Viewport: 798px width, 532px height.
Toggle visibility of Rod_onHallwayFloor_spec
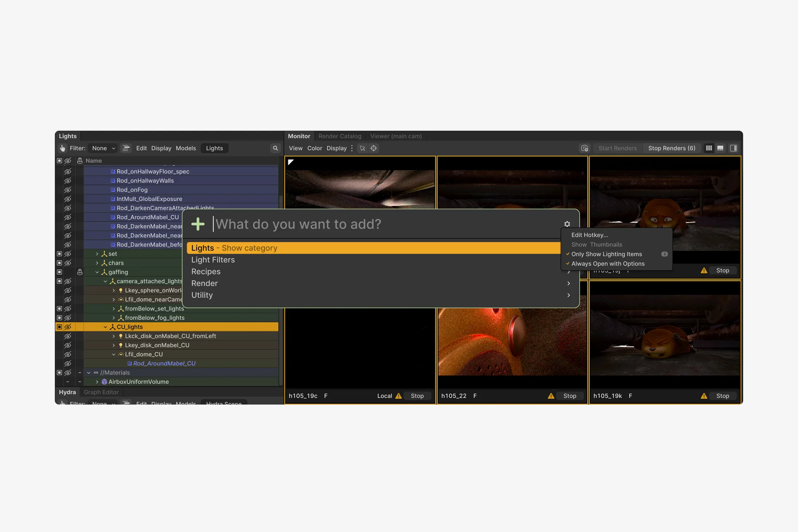[x=68, y=171]
